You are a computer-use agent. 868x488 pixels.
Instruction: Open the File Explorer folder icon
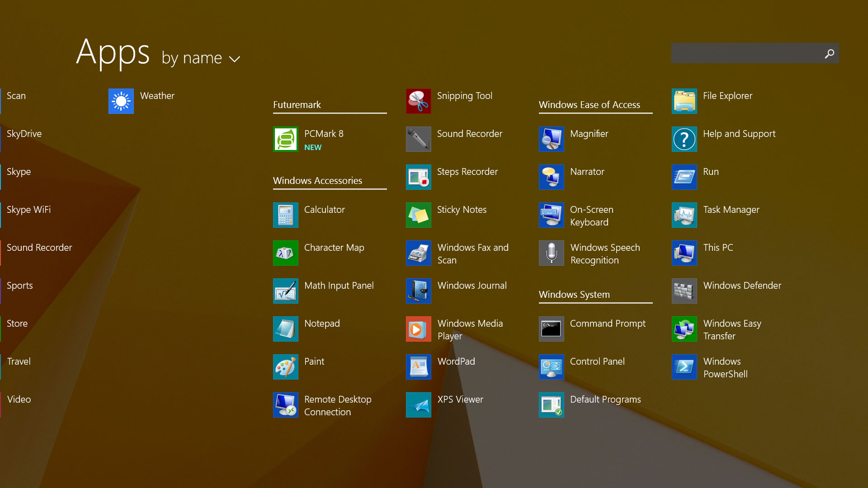click(684, 101)
